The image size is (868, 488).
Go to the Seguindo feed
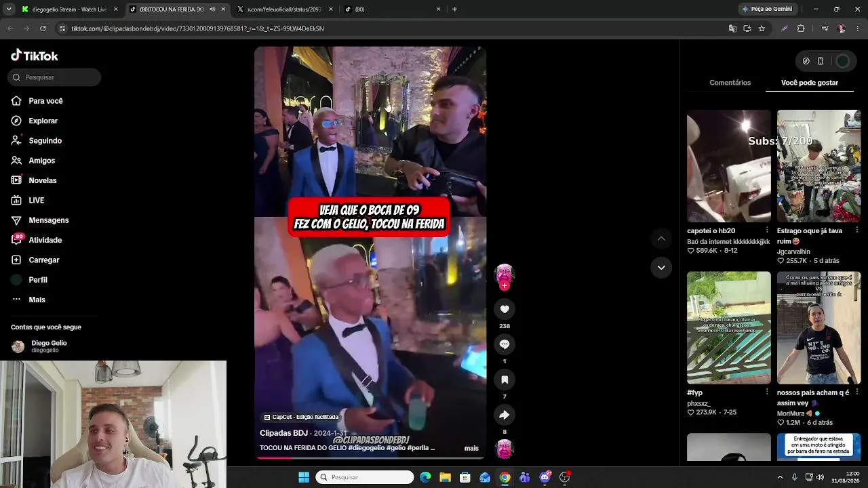point(37,140)
